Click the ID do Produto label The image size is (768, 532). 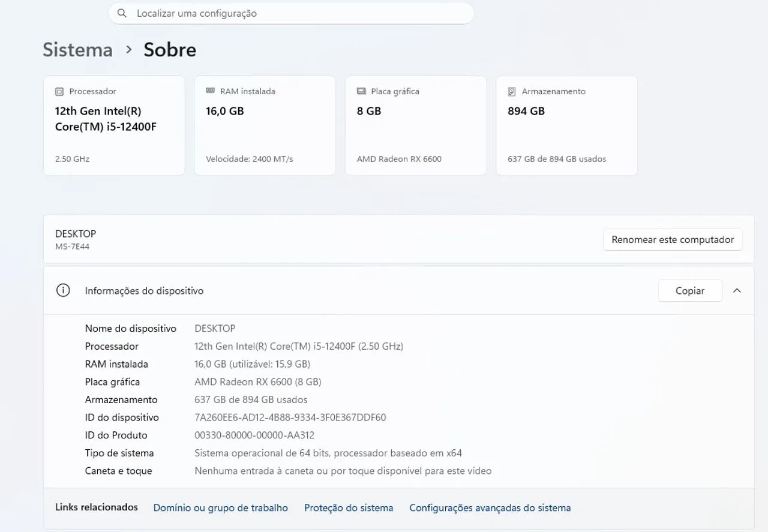coord(116,435)
